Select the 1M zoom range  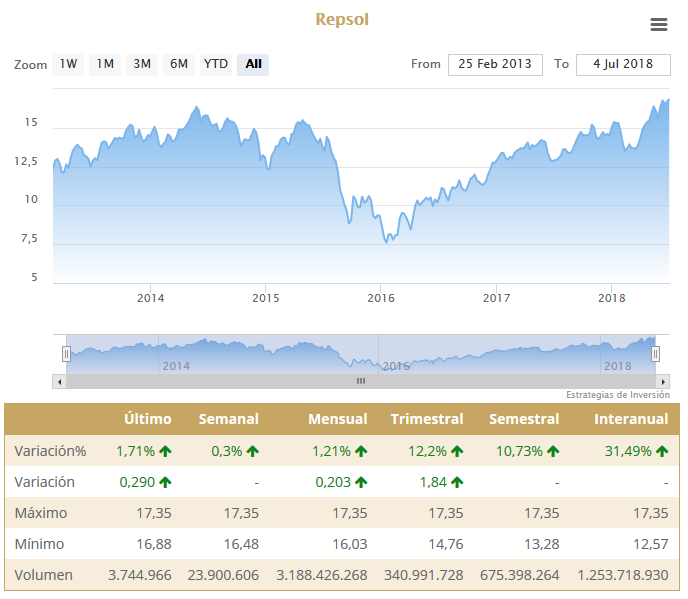pos(105,64)
